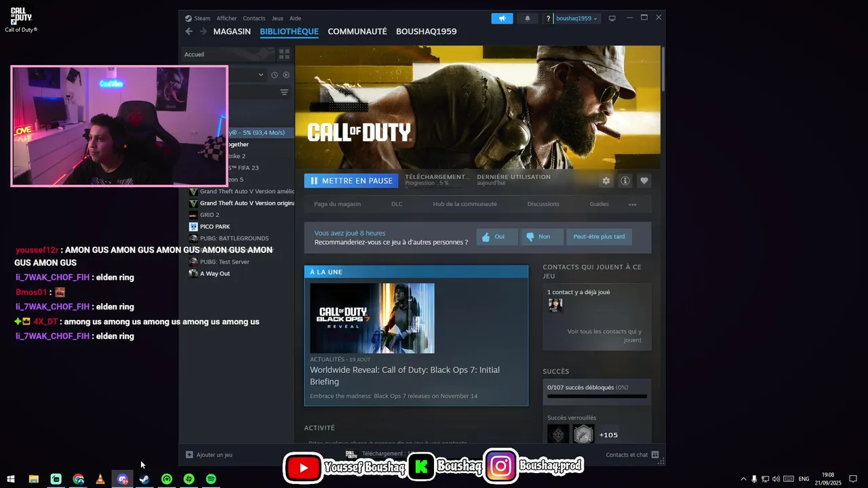Image resolution: width=868 pixels, height=488 pixels.
Task: Open the Aide menu
Action: click(x=295, y=18)
